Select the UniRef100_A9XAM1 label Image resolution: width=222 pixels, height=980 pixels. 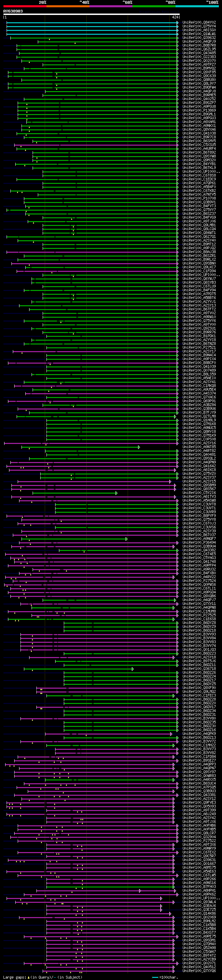pos(199,122)
